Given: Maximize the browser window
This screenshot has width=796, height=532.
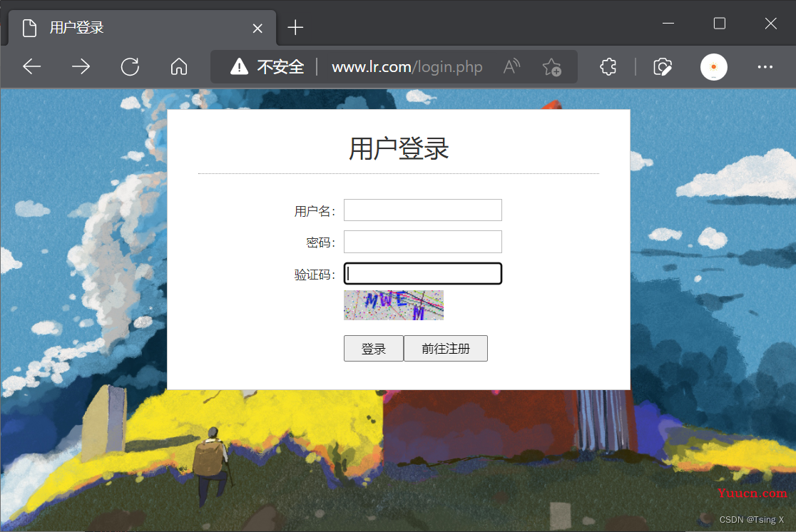Looking at the screenshot, I should 720,24.
